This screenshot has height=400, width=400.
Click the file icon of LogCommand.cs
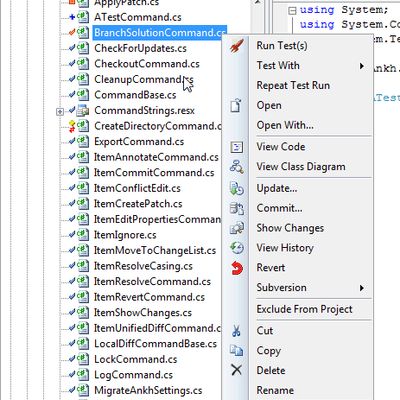83,375
